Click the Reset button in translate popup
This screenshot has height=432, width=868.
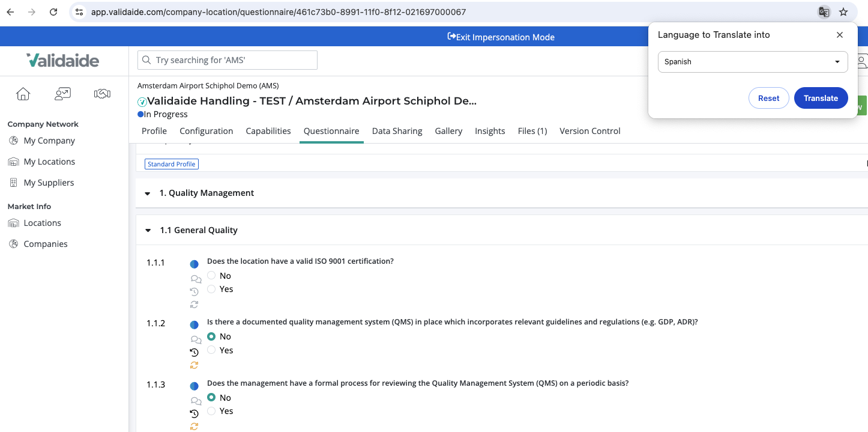(x=769, y=98)
